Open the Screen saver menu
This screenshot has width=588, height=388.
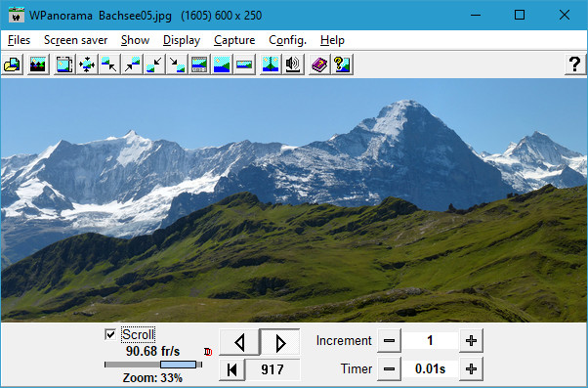tap(76, 40)
